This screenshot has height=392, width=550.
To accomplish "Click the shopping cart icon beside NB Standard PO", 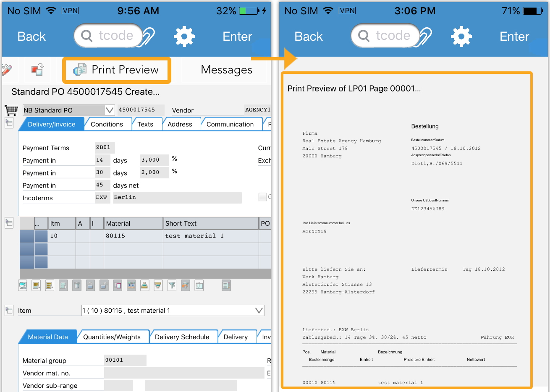I will (x=11, y=110).
